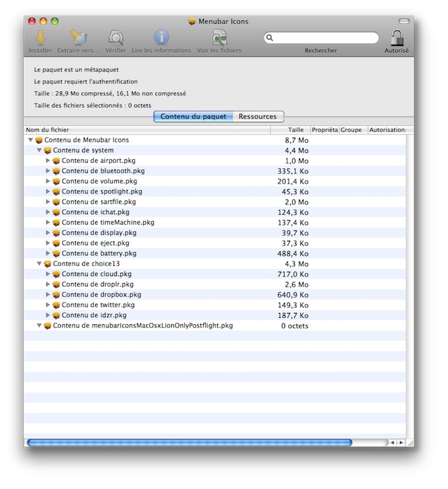
Task: Select the 'Contenu de eject.pkg' row text
Action: (95, 243)
